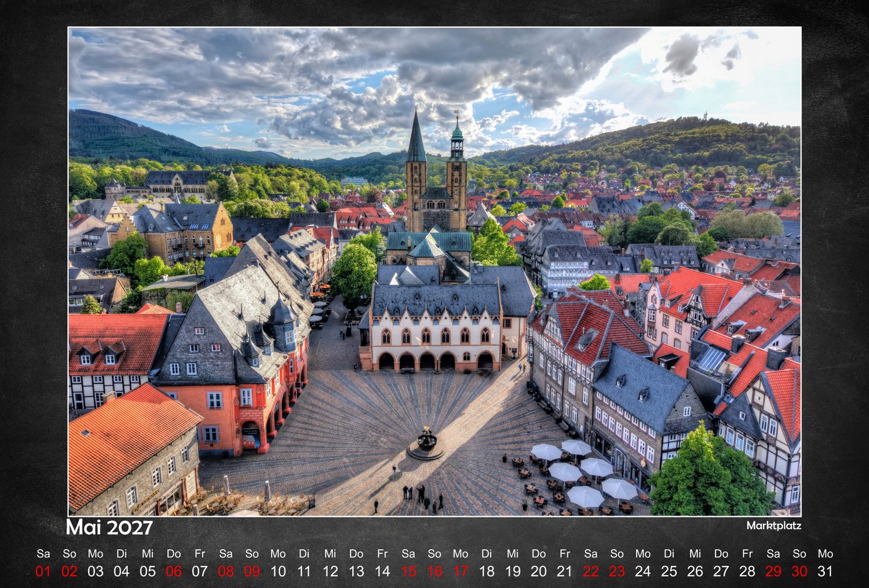
Task: Select date 01 in red
Action: coord(43,571)
